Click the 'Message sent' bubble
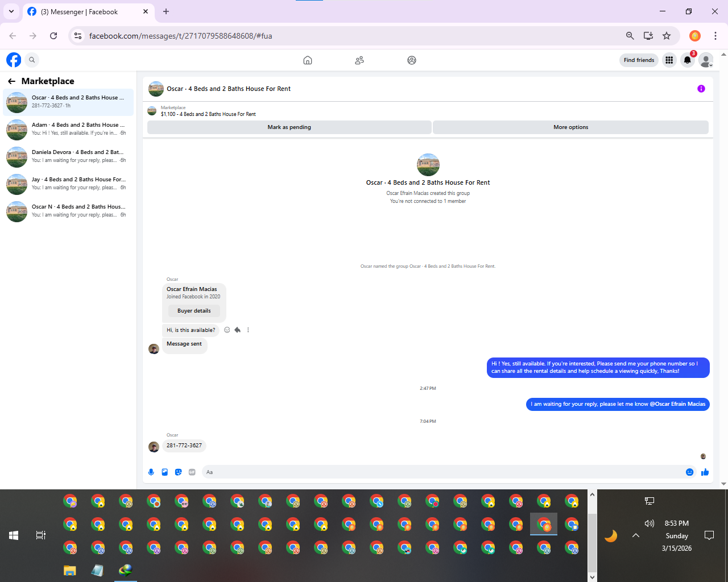This screenshot has height=582, width=728. pyautogui.click(x=184, y=344)
